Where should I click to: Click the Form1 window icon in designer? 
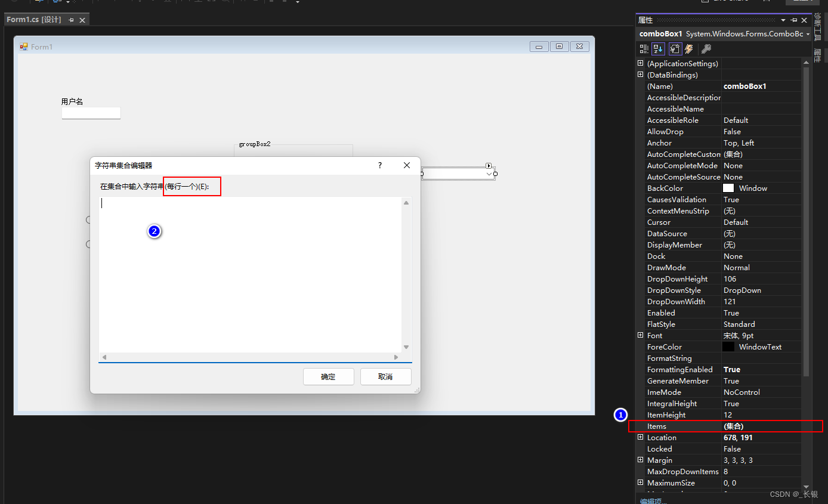point(24,47)
